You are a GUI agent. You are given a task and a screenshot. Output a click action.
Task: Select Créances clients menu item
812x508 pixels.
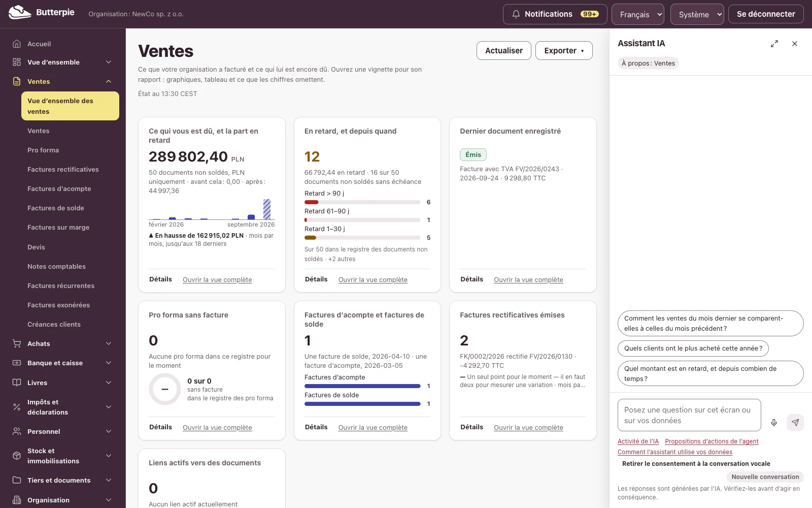54,324
